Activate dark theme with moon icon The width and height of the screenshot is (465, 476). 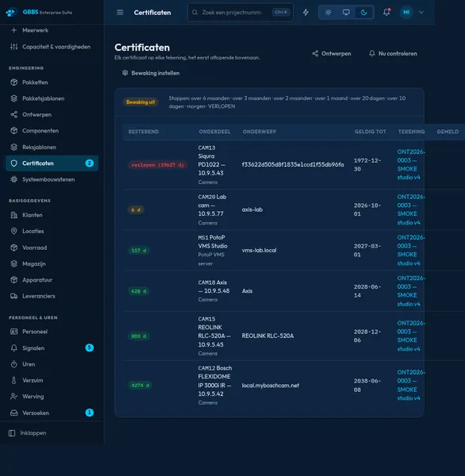click(x=364, y=13)
